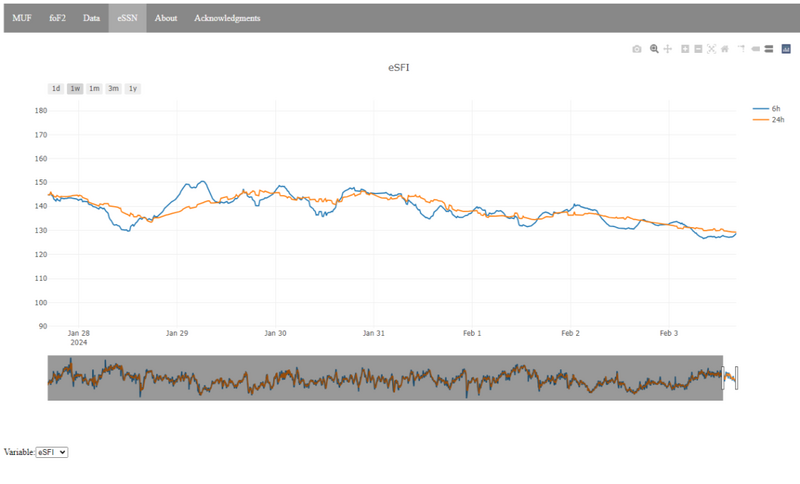Click the Zoom in plus icon
800x484 pixels.
685,49
